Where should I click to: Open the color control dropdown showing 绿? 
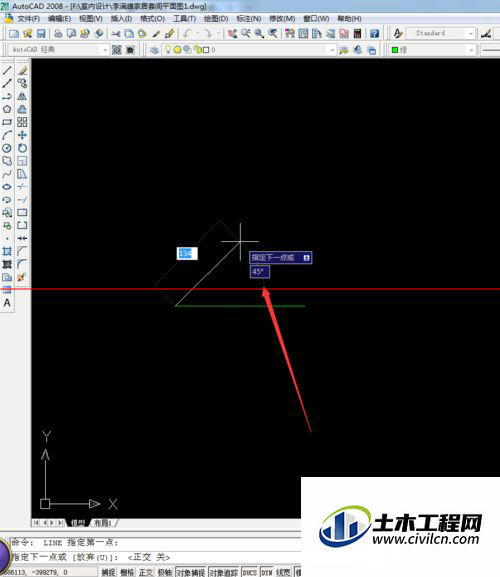point(471,50)
